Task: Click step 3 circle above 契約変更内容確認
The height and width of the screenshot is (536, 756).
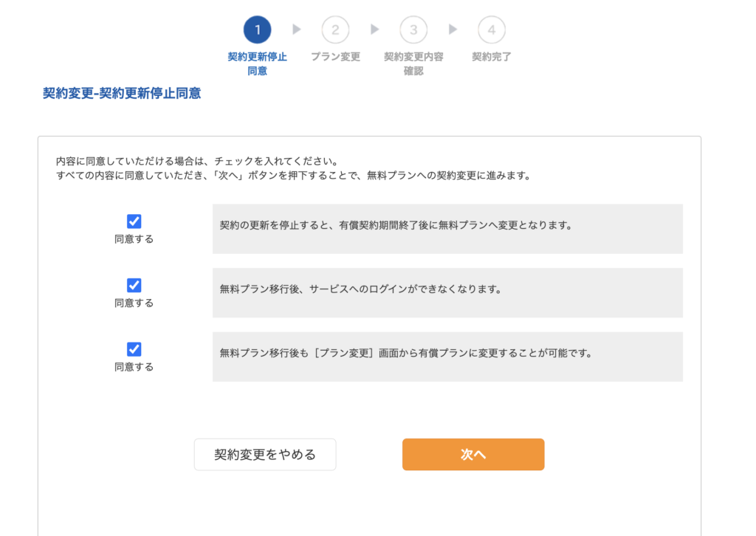Action: [x=413, y=30]
